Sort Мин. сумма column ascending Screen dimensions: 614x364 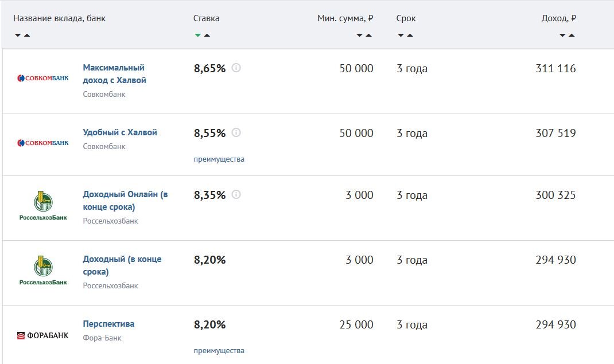[x=368, y=36]
